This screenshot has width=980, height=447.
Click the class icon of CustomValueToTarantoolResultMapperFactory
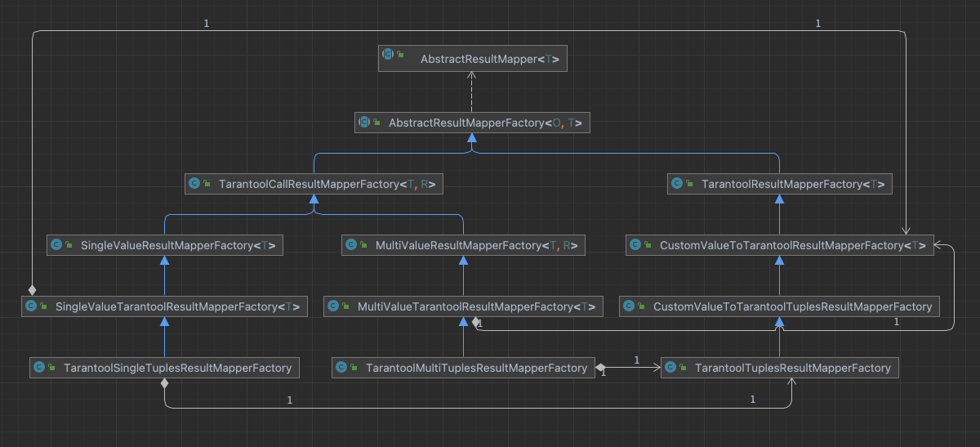click(635, 244)
